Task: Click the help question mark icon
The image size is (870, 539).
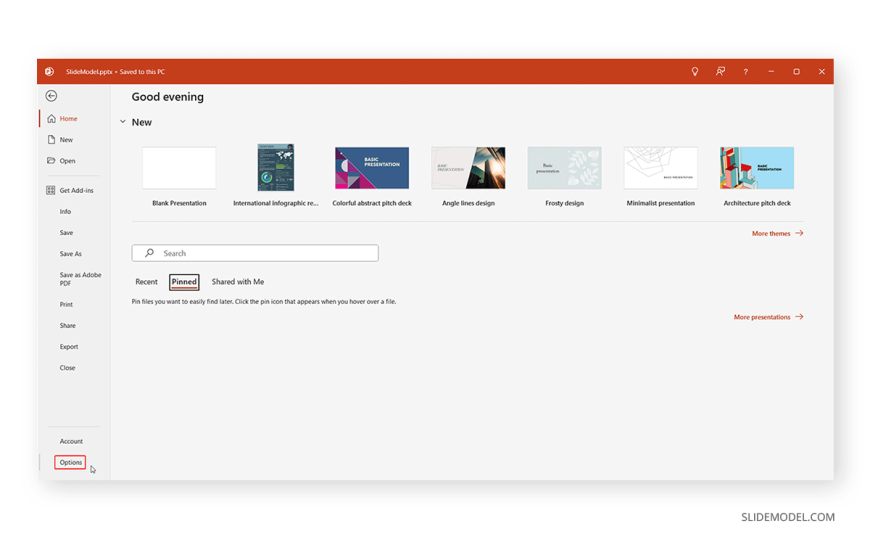Action: pyautogui.click(x=746, y=72)
